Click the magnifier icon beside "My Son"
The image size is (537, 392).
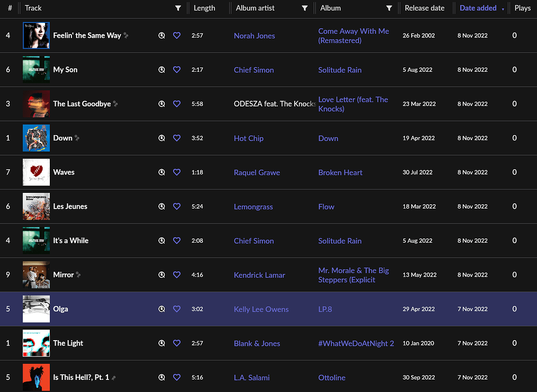click(161, 69)
